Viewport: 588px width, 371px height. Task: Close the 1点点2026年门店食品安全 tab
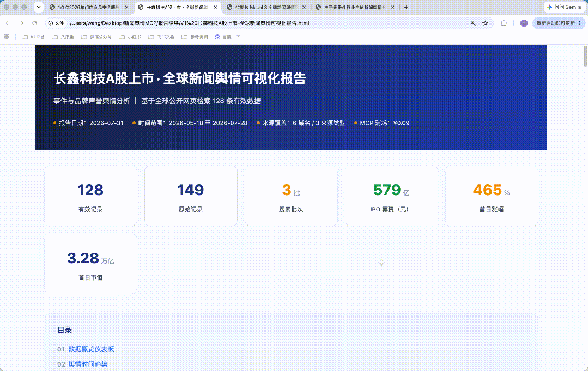pyautogui.click(x=126, y=7)
